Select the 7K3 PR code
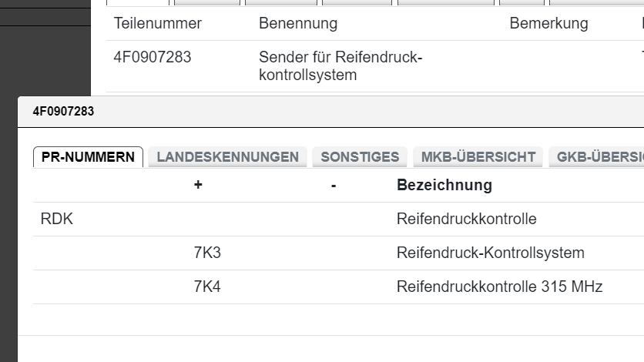644x362 pixels. coord(207,253)
